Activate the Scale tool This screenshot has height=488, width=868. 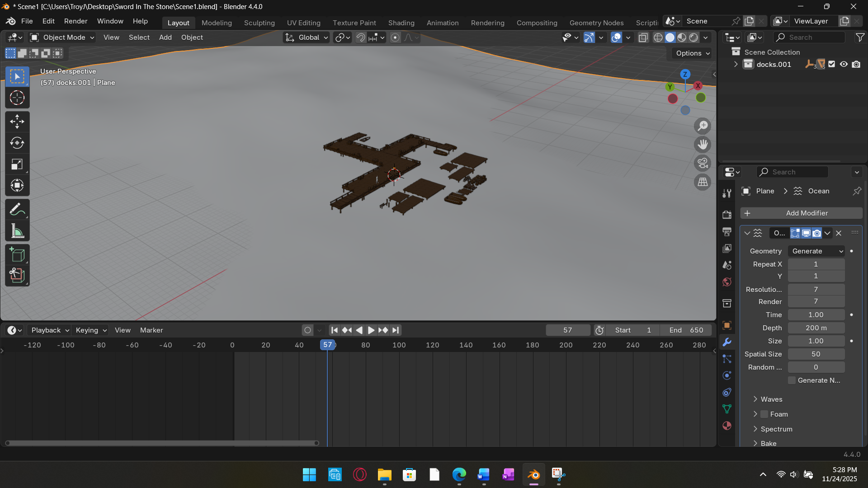pos(17,164)
